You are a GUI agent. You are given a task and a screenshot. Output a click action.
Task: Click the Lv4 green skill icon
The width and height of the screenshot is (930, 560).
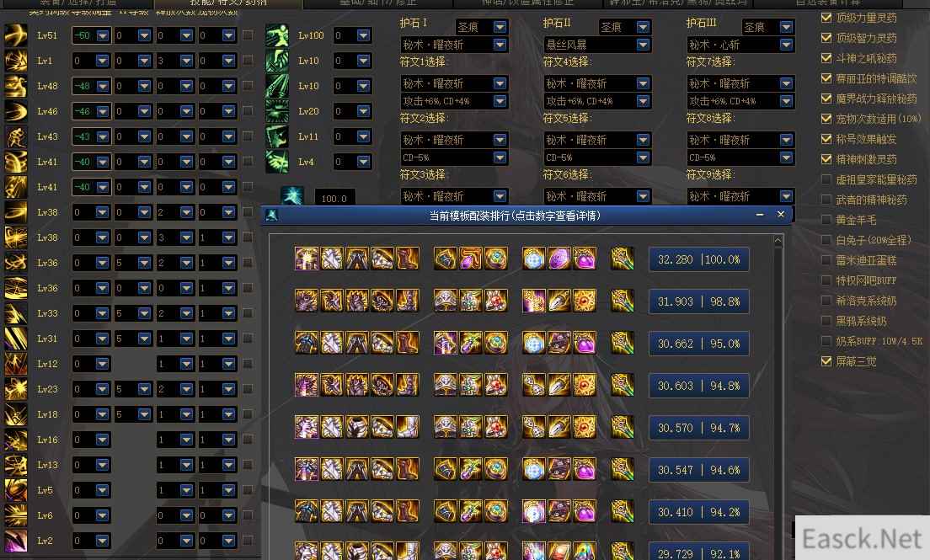(277, 162)
